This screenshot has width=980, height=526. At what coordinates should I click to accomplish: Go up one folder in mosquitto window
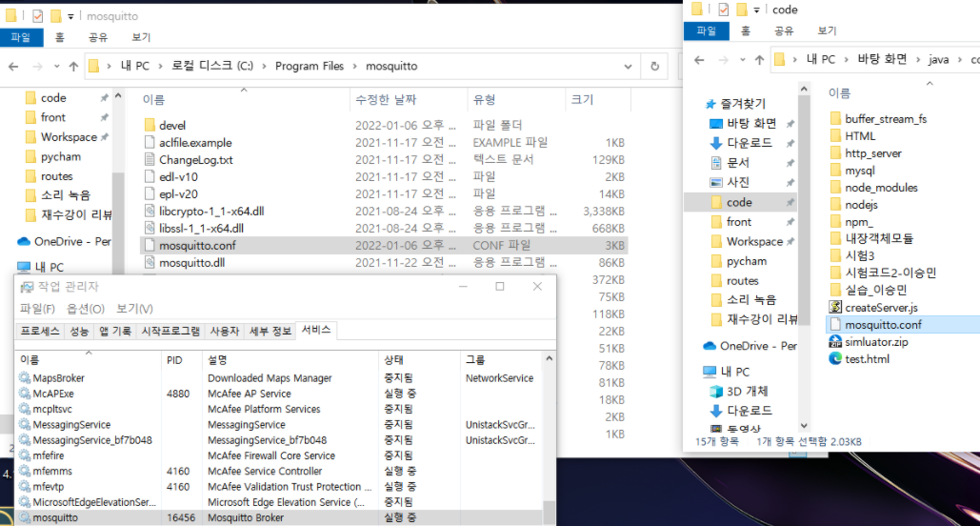(x=73, y=67)
